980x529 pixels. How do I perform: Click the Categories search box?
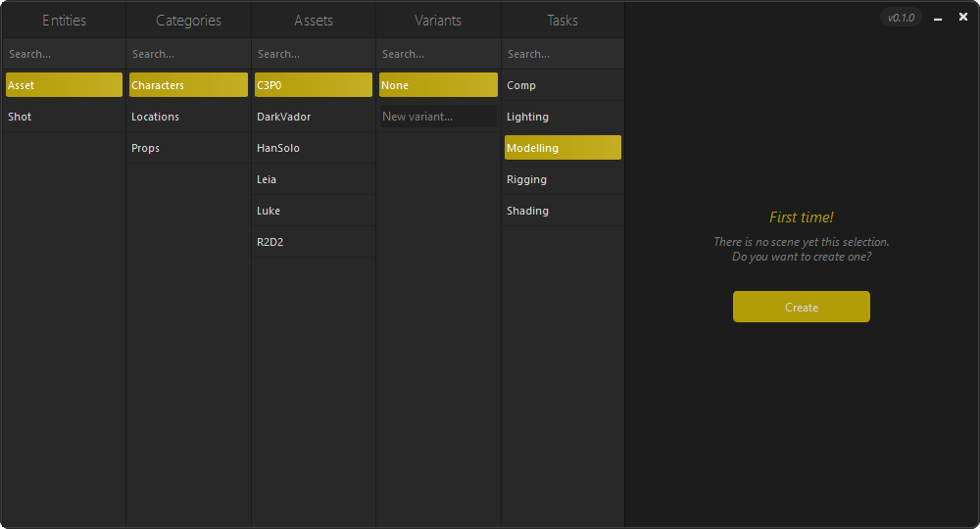pyautogui.click(x=188, y=54)
